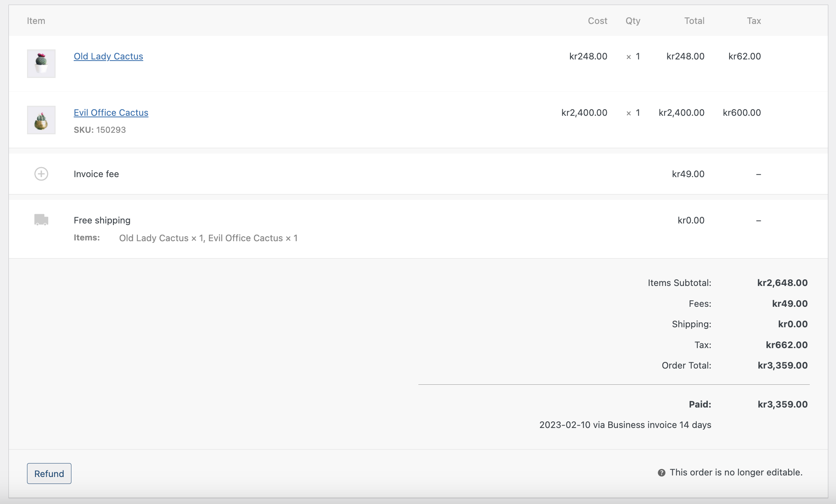Click the '2023-02-10 via Business invoice 14 days' text
The image size is (836, 504).
625,425
